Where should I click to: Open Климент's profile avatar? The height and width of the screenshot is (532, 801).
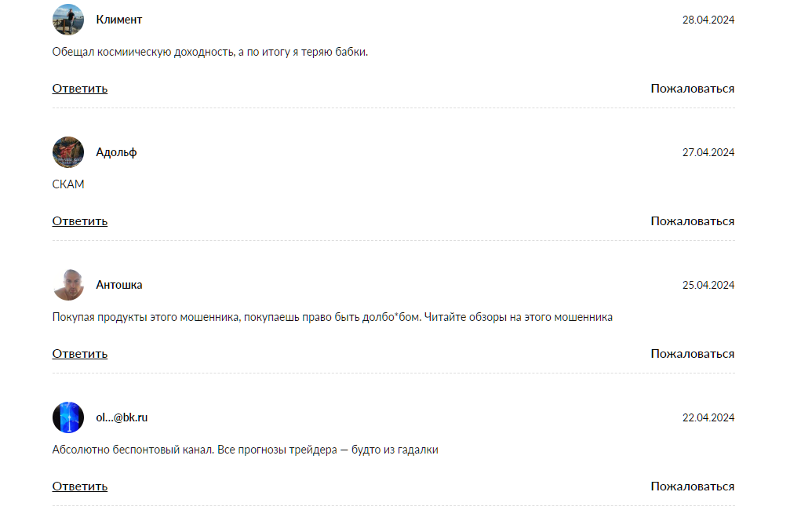(68, 20)
